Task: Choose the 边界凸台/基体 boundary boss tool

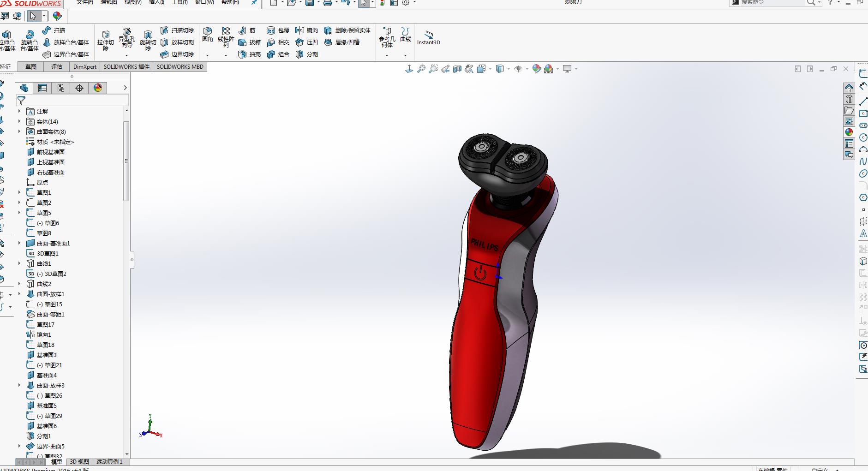Action: tap(66, 54)
